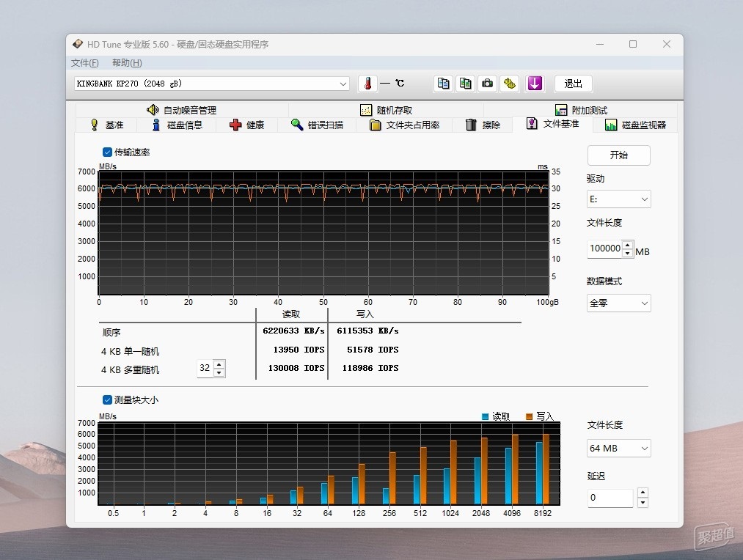Open the 64 MB file length dropdown
Viewport: 743px width, 560px height.
(618, 449)
